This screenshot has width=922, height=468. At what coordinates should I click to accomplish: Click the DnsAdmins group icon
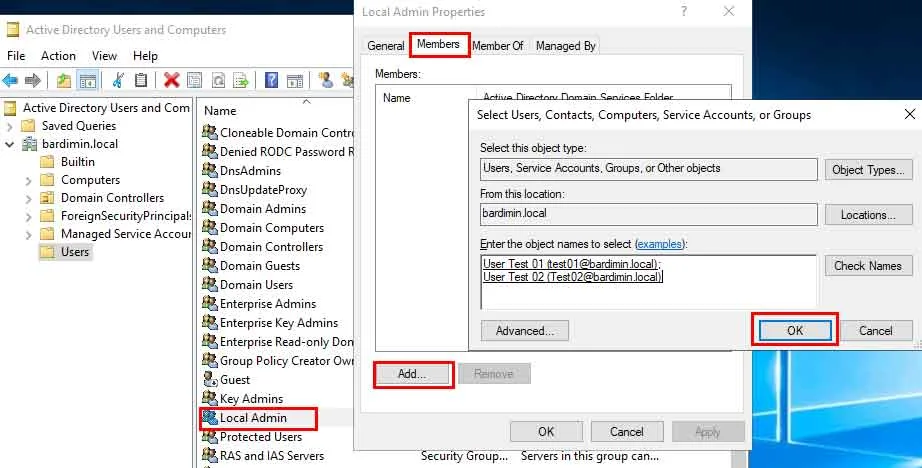click(x=210, y=171)
